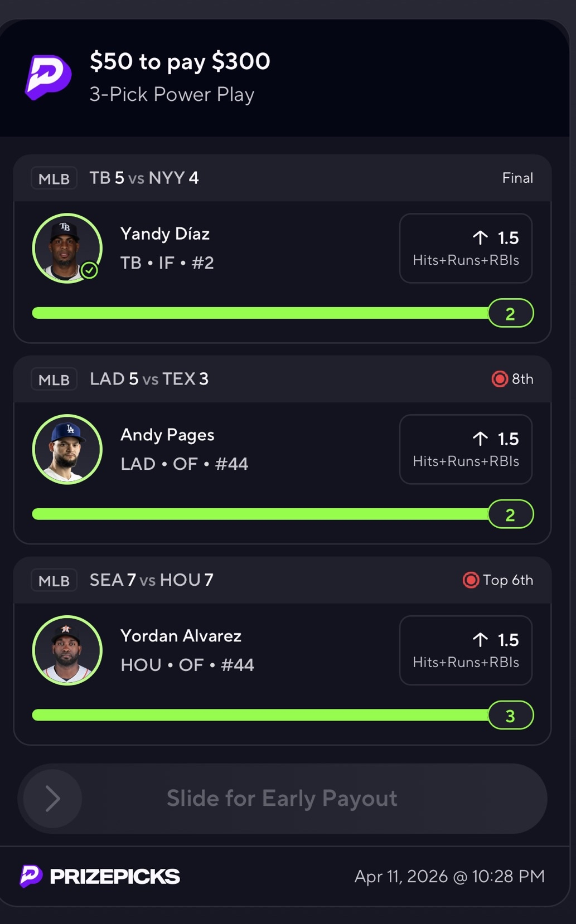Select MLB tag on SEA vs HOU game
This screenshot has width=576, height=924.
[x=54, y=581]
